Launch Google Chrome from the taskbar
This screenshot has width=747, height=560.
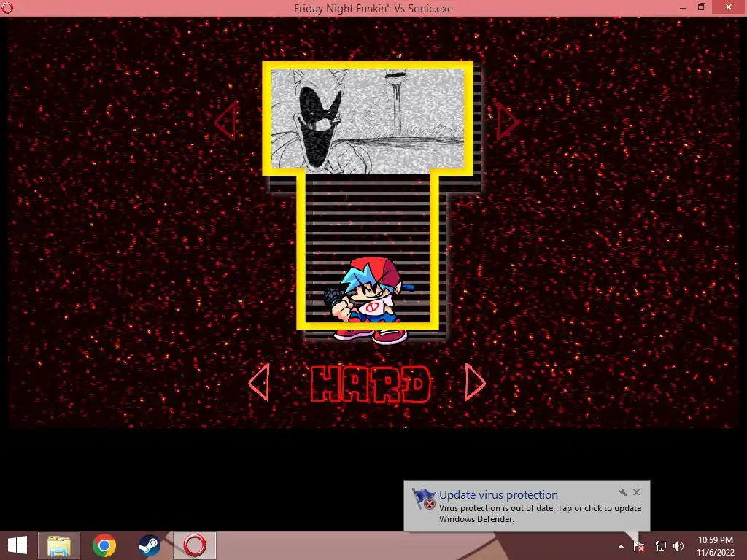click(104, 545)
